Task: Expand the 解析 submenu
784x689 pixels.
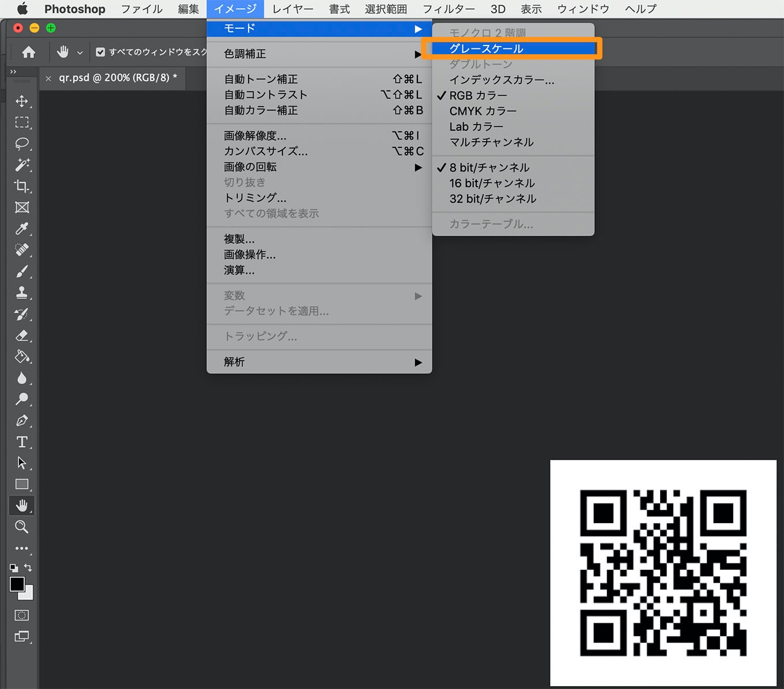Action: pos(319,362)
